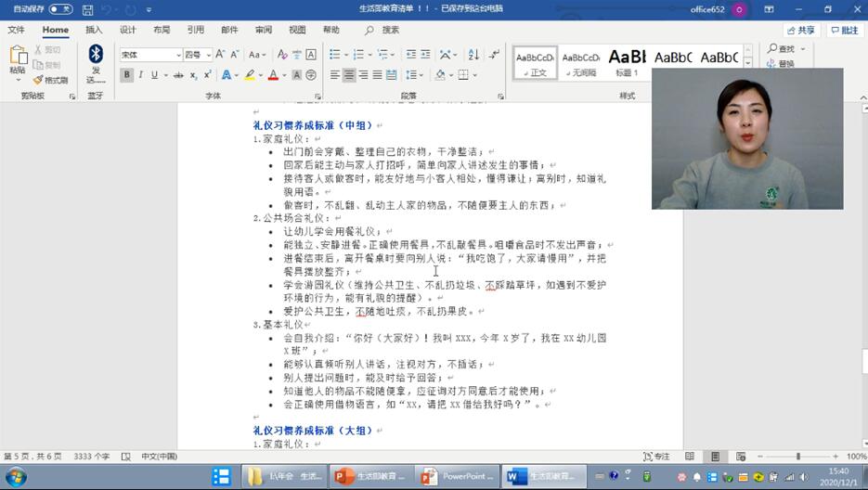Switch to the 设计 ribbon tab

click(x=128, y=30)
